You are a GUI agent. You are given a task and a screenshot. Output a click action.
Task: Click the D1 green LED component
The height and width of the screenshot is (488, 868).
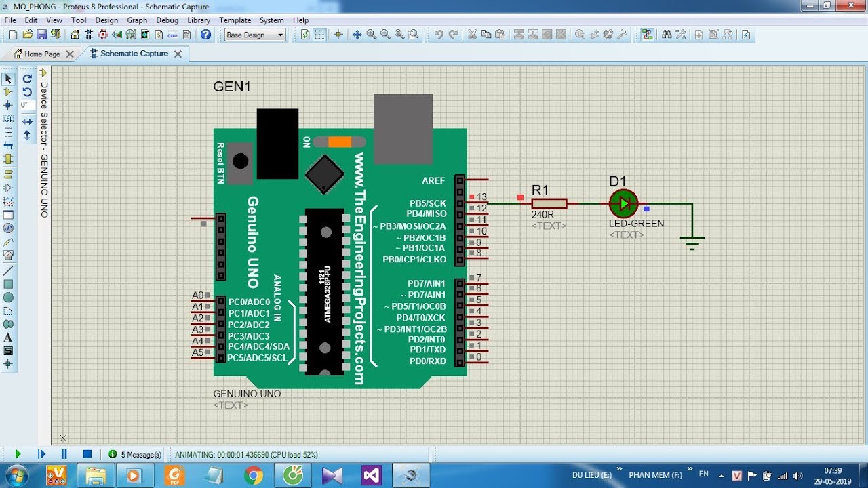[x=623, y=203]
